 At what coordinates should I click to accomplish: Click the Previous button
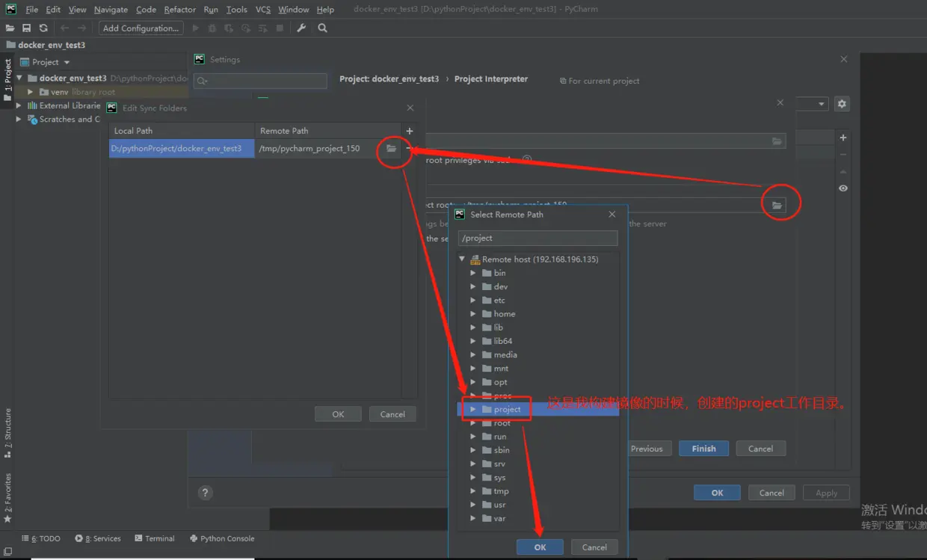point(647,449)
